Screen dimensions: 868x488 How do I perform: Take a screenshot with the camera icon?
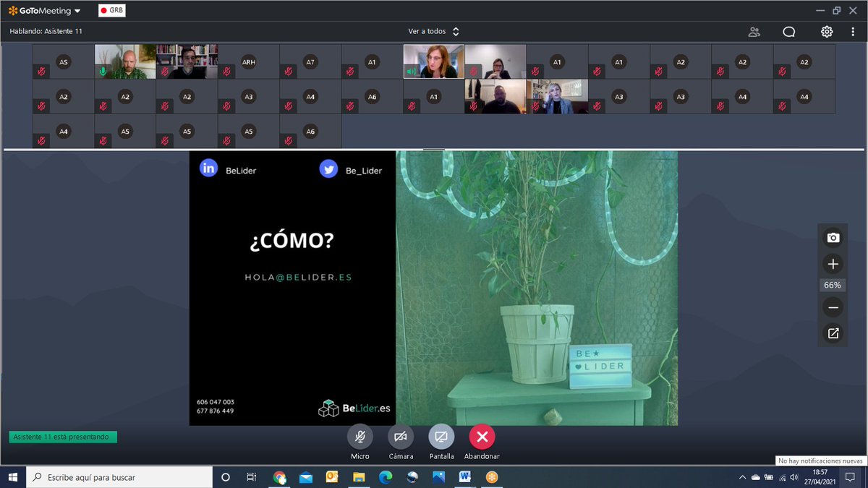point(833,238)
